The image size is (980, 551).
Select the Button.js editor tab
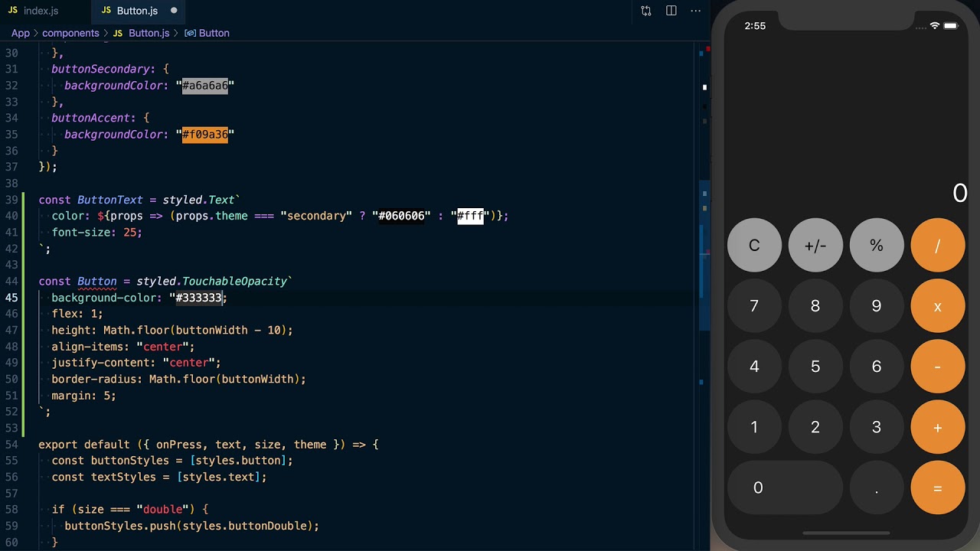[x=137, y=11]
